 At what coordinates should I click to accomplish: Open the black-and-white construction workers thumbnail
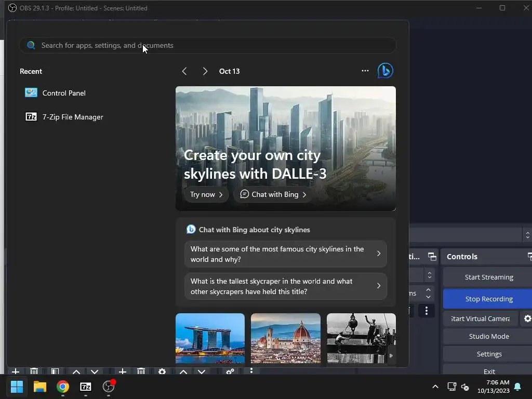point(361,338)
